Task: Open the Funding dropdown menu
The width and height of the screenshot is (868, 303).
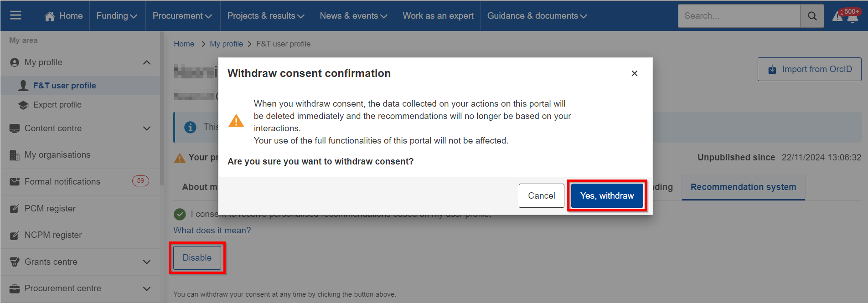Action: (117, 15)
